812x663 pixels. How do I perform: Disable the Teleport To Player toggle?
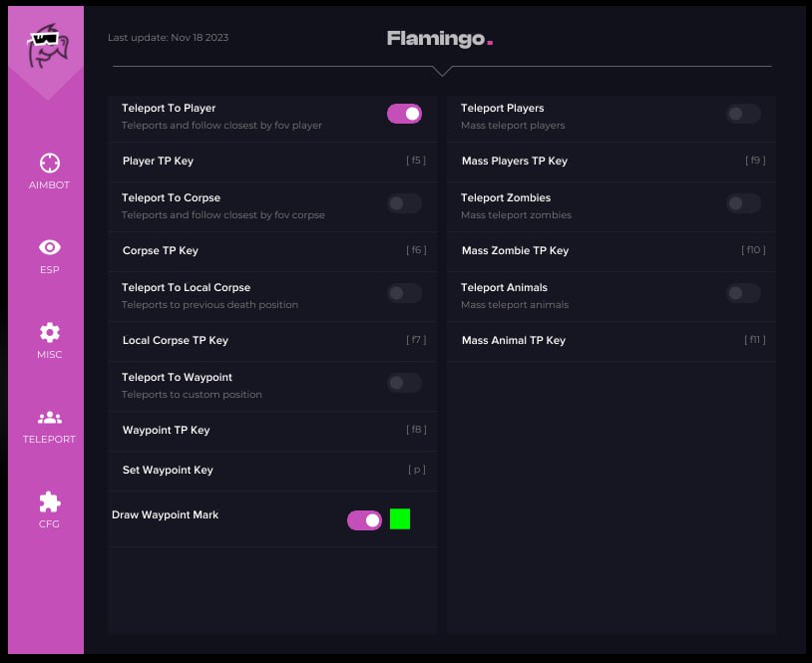(x=404, y=114)
